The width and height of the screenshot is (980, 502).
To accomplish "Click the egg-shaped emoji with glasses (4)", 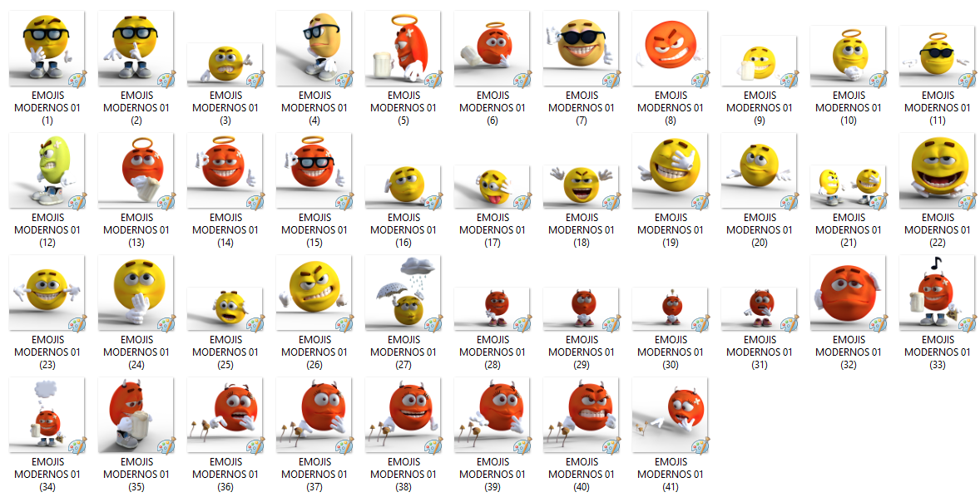I will pyautogui.click(x=314, y=49).
